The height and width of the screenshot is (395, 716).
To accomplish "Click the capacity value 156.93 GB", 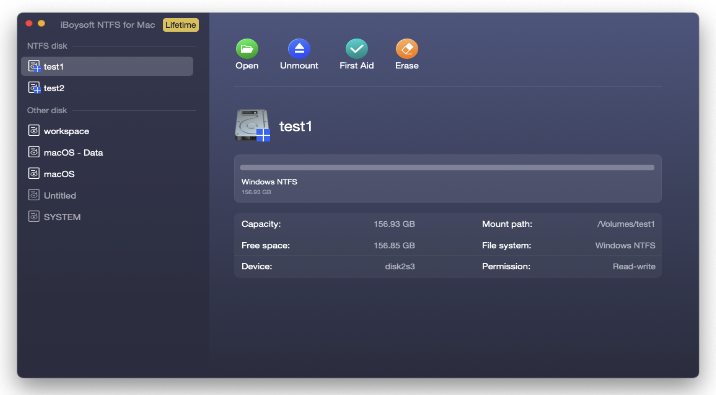I will pyautogui.click(x=394, y=224).
